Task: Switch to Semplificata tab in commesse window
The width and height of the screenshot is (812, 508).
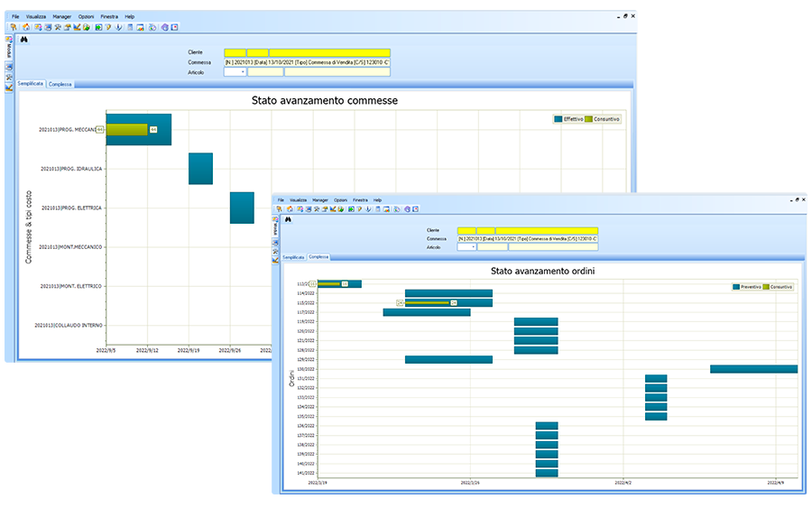Action: click(31, 83)
